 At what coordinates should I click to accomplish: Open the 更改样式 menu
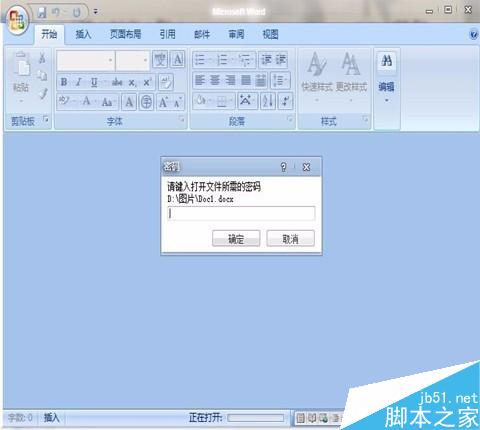point(351,76)
